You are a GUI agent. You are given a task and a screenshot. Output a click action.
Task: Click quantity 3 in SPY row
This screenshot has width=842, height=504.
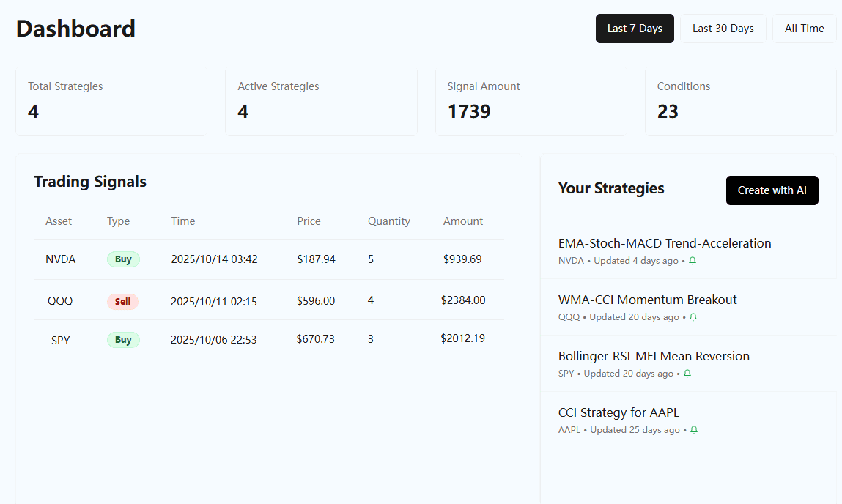371,338
